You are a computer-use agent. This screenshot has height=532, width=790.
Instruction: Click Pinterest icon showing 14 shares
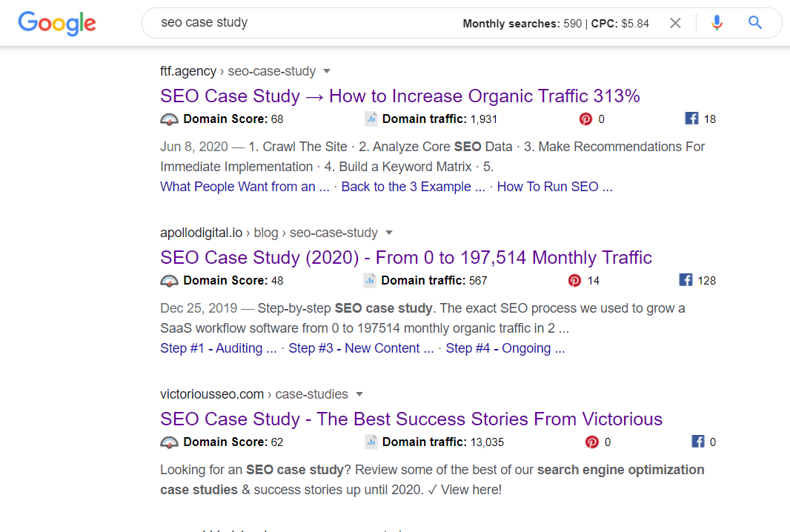tap(574, 281)
